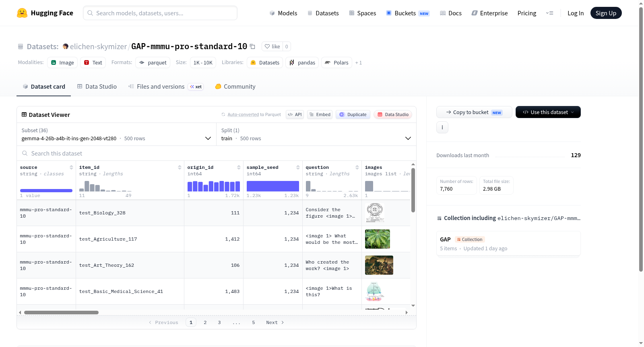The height and width of the screenshot is (347, 644).
Task: Click the origin_id histogram bars
Action: point(214,186)
